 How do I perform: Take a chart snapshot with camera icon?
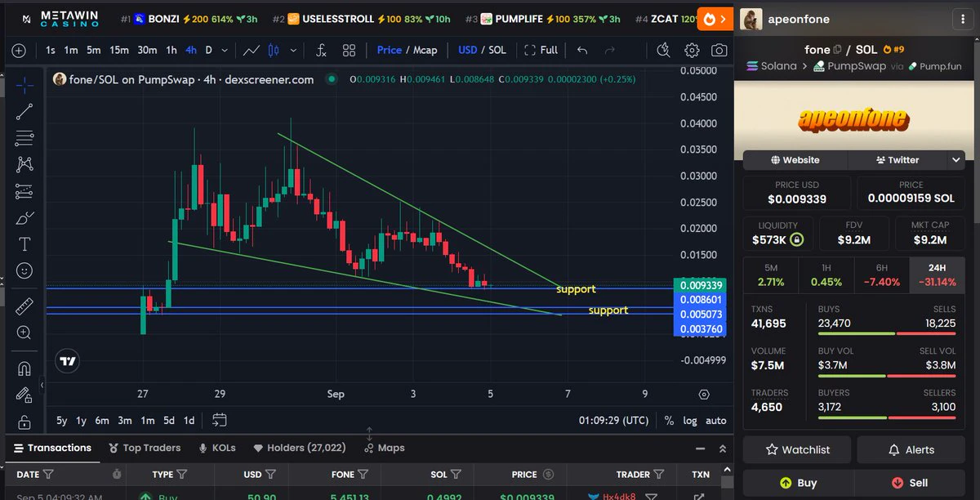click(x=719, y=50)
